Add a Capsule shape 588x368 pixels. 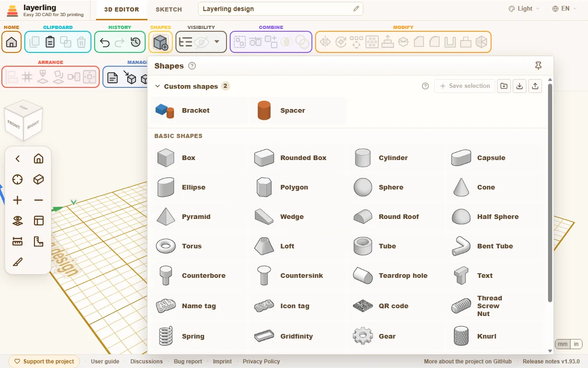494,158
